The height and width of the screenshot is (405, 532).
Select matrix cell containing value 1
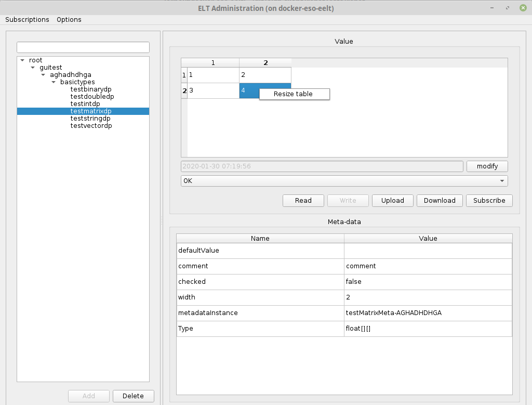[x=213, y=75]
